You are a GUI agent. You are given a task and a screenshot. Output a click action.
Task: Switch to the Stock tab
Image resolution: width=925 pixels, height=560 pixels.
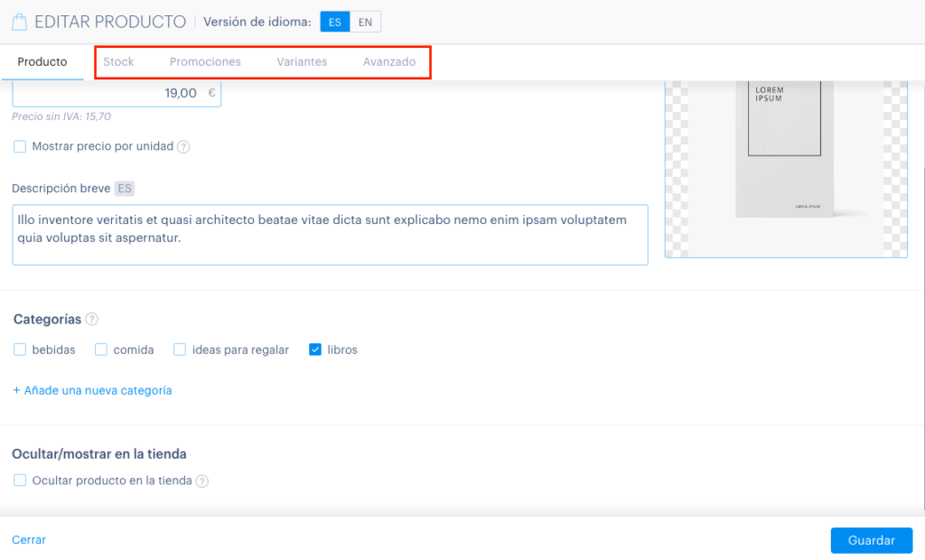pyautogui.click(x=118, y=62)
